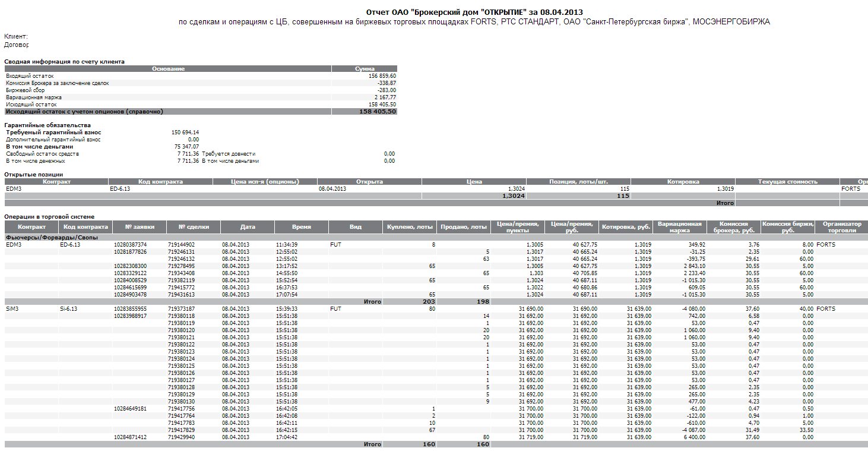This screenshot has width=868, height=451.
Task: Select deal number 719429940 in last row
Action: [181, 437]
